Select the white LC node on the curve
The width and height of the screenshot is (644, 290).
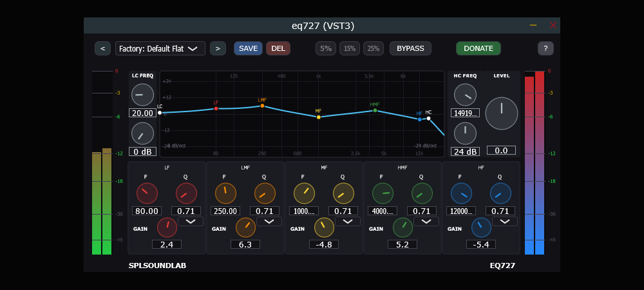click(160, 113)
